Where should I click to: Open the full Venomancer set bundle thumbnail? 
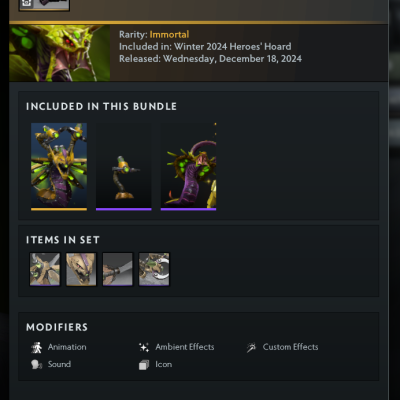point(59,167)
